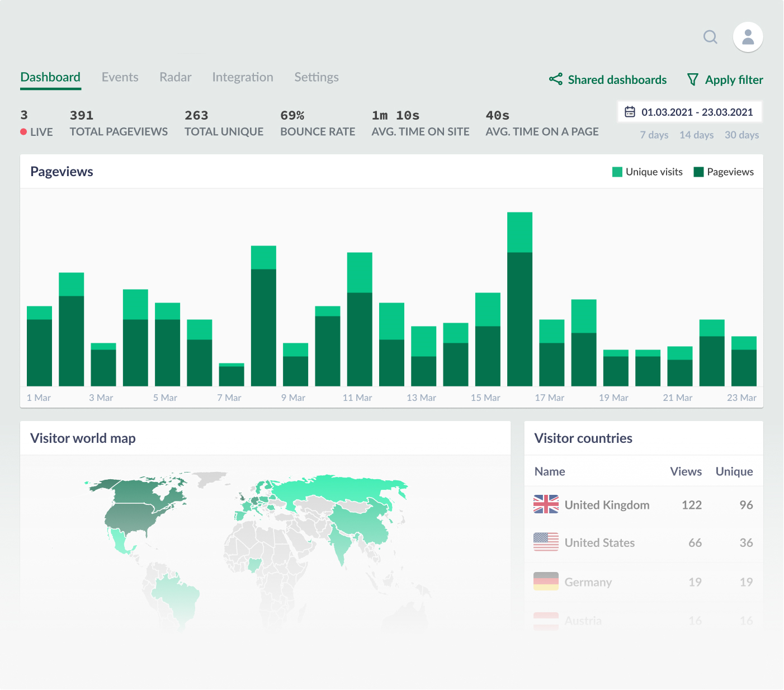Click the 122 views value

click(x=692, y=505)
